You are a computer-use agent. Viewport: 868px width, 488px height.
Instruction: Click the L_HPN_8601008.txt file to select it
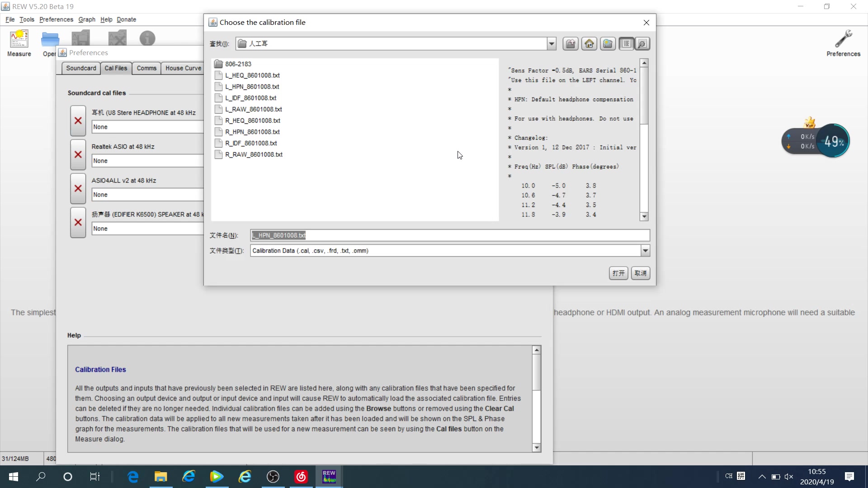click(252, 86)
